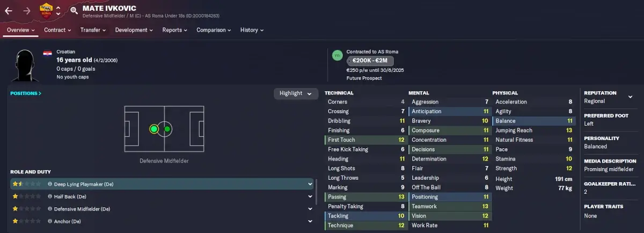The image size is (644, 233).
Task: Click info icon beside Half Back role
Action: [50, 196]
